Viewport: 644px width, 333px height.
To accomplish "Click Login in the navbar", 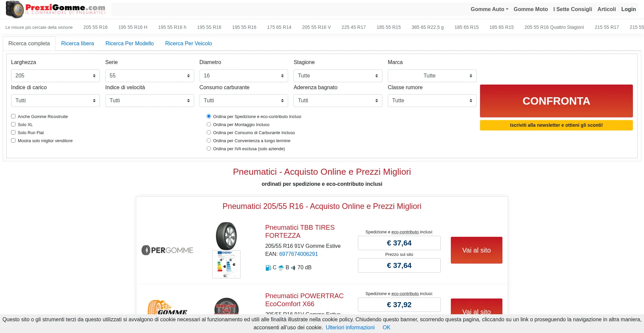I will pyautogui.click(x=628, y=9).
